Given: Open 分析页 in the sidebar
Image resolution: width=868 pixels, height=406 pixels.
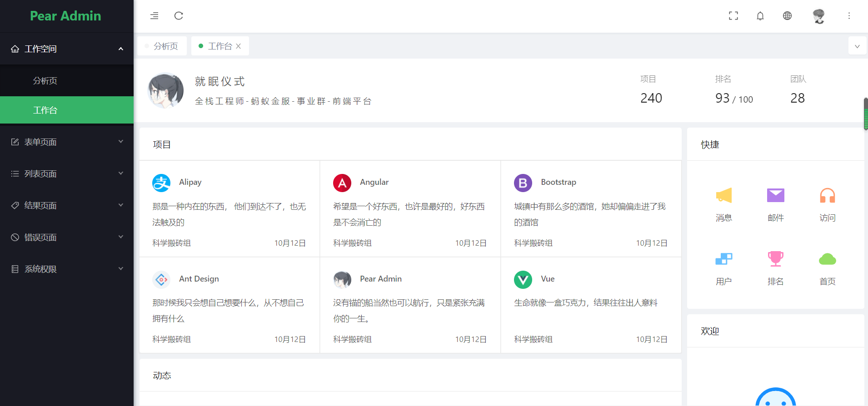Looking at the screenshot, I should [x=67, y=80].
